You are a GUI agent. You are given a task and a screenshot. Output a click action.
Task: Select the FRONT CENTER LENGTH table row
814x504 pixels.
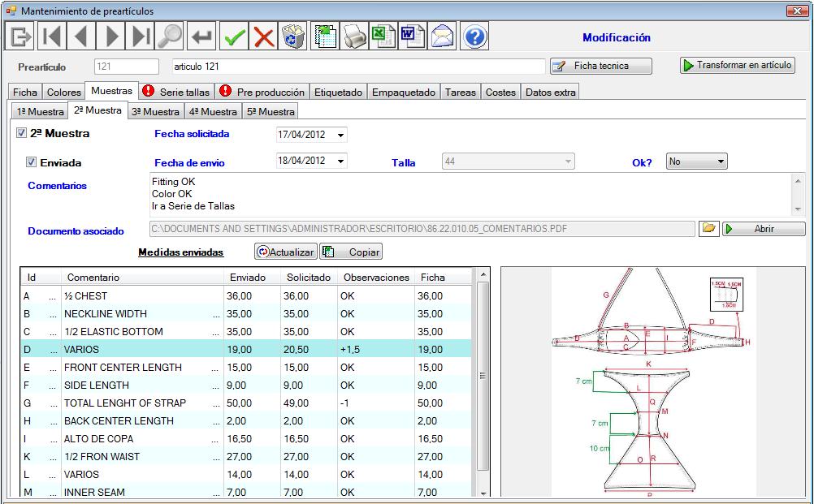122,368
